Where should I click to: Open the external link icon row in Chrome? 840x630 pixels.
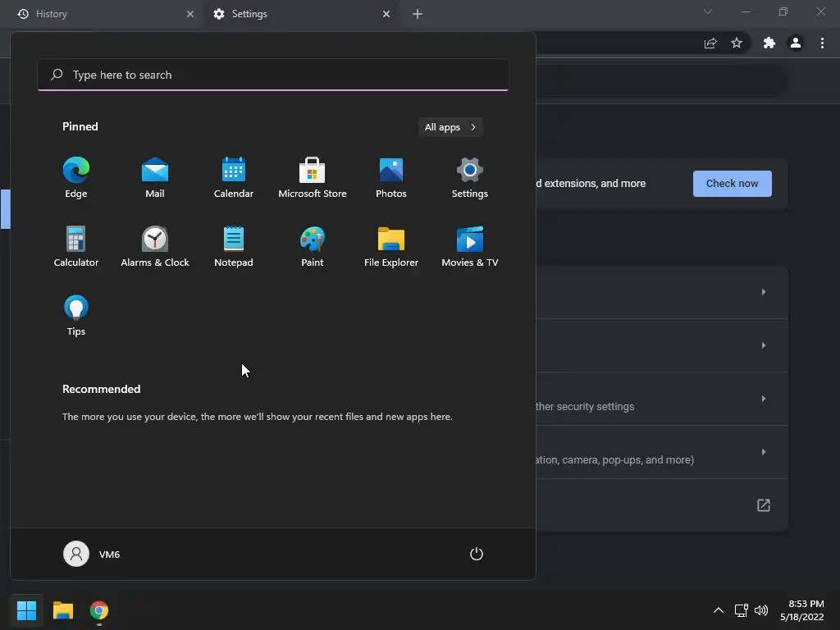tap(764, 505)
